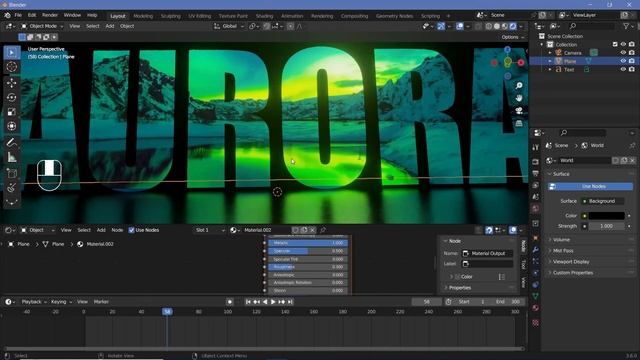Jump to the timeline end frame
The image size is (640, 360).
click(290, 302)
